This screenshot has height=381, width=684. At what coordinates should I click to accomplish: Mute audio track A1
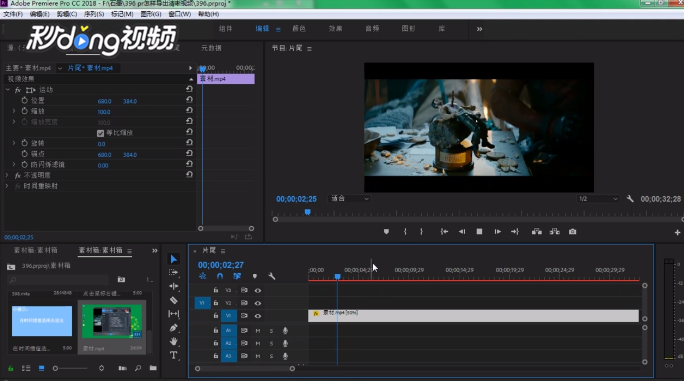[x=258, y=331]
